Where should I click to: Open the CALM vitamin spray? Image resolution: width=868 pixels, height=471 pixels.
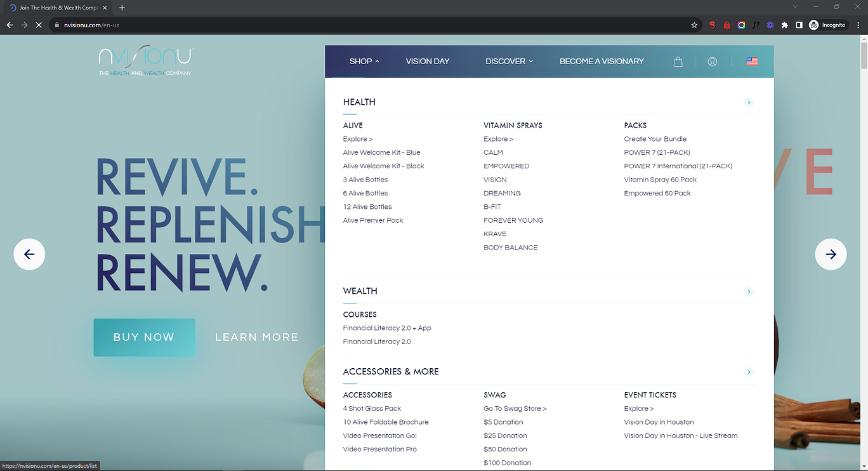coord(493,153)
